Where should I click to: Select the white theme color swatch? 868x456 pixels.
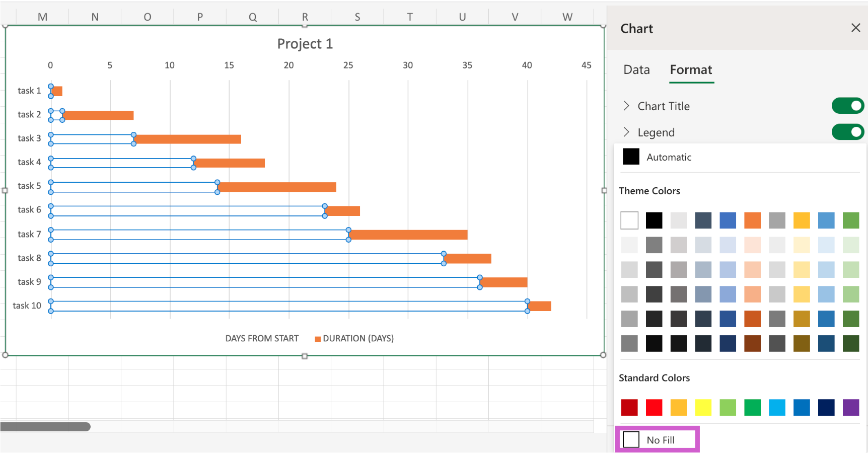pyautogui.click(x=629, y=220)
